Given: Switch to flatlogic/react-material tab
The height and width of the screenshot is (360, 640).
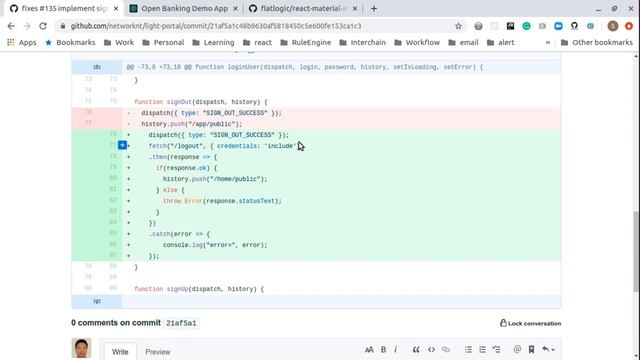Looking at the screenshot, I should point(303,8).
